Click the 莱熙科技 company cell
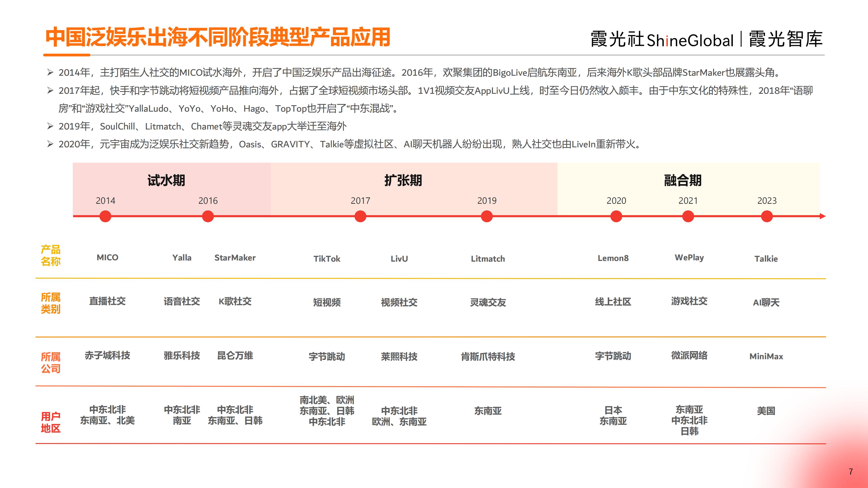Image resolution: width=868 pixels, height=488 pixels. [399, 357]
